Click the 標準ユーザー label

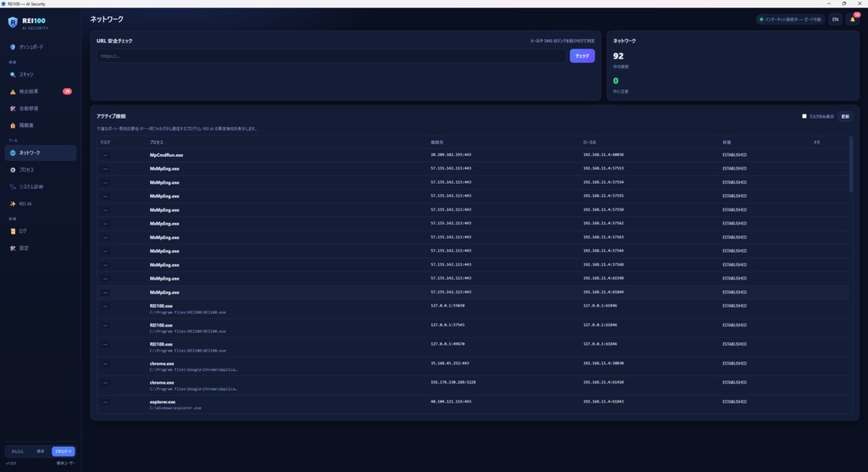[65, 464]
